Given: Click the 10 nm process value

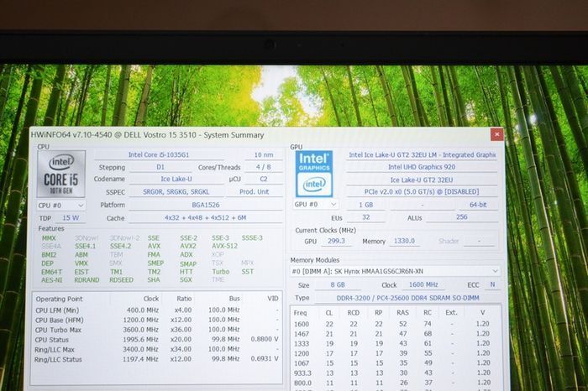Looking at the screenshot, I should [264, 154].
